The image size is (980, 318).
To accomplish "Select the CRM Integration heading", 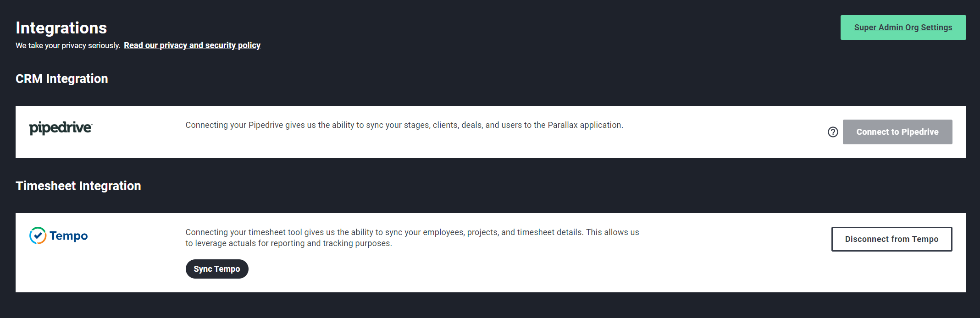I will [62, 79].
